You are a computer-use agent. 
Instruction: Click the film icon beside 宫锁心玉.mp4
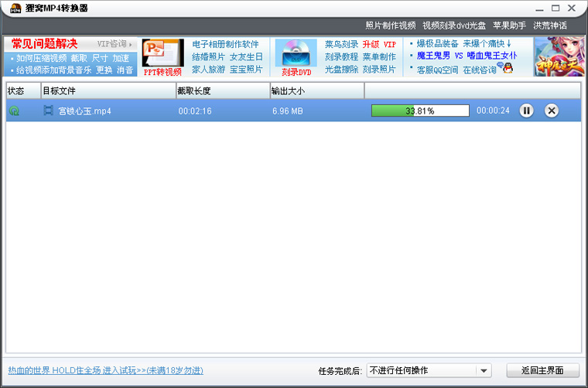pos(49,111)
